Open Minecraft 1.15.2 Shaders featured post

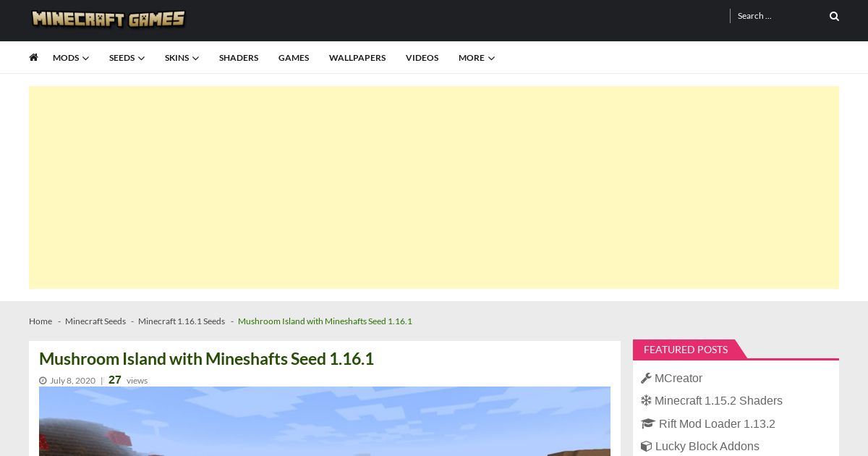pos(718,400)
